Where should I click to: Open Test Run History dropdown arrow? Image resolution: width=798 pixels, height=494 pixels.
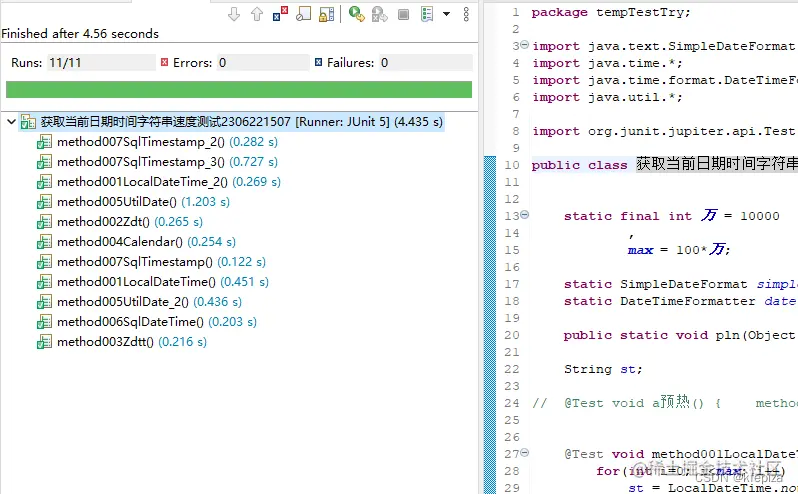[446, 14]
